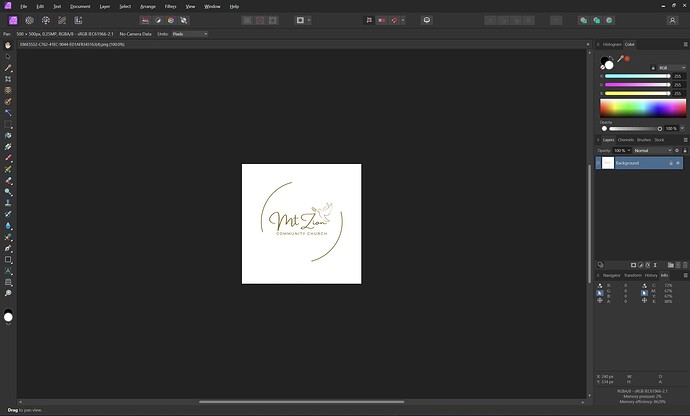Toggle Quick Mask in the toolbar
The image size is (690, 416).
coord(300,20)
